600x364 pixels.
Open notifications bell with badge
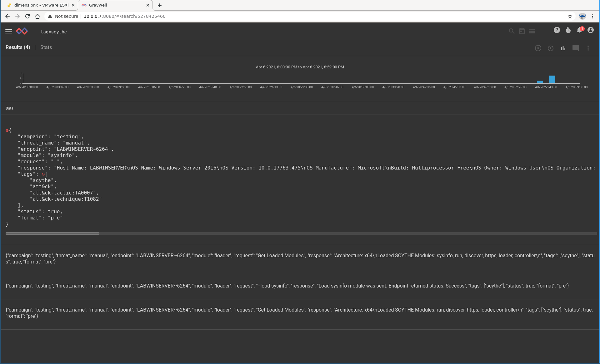[x=580, y=30]
